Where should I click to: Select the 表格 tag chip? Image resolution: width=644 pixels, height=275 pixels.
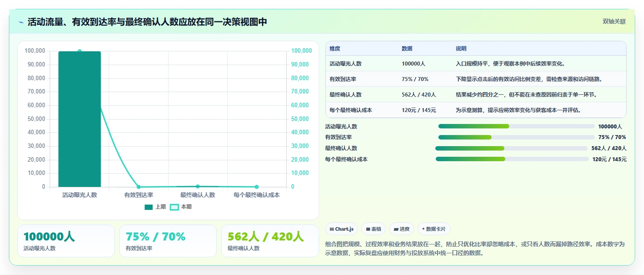coord(374,229)
